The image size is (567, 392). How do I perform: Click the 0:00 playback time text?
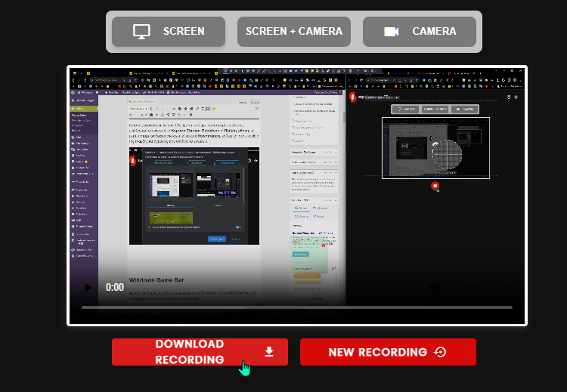(115, 287)
